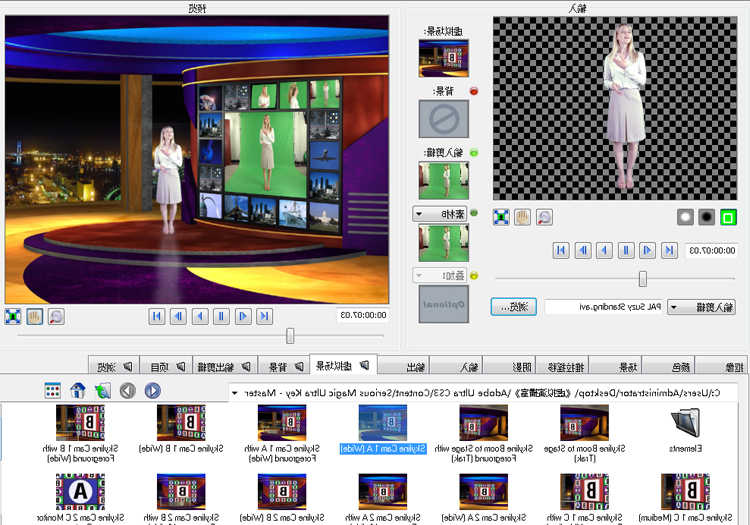Click the 浏览... button

[x=514, y=307]
